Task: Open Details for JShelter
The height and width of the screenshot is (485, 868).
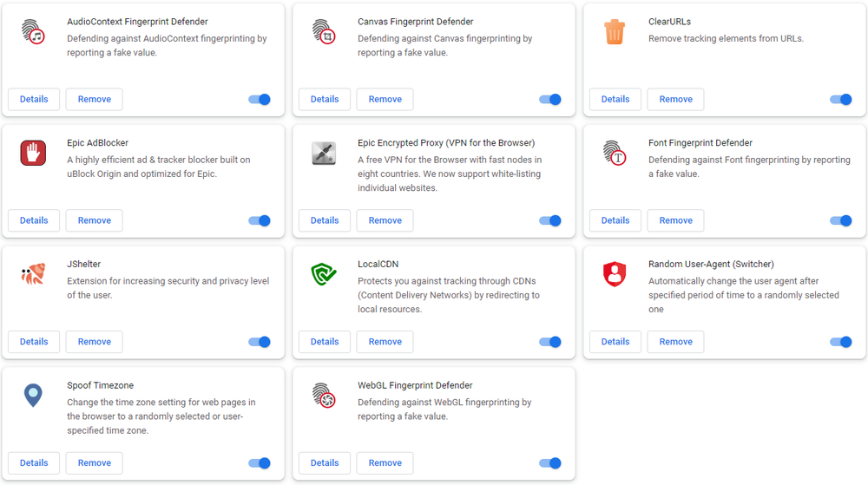Action: point(34,342)
